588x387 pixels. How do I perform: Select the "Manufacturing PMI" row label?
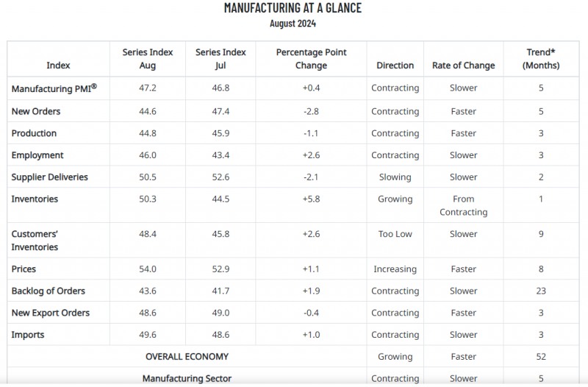tap(54, 88)
